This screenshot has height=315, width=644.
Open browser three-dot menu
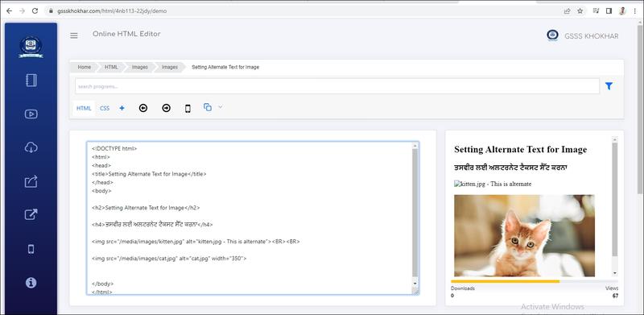coord(634,11)
